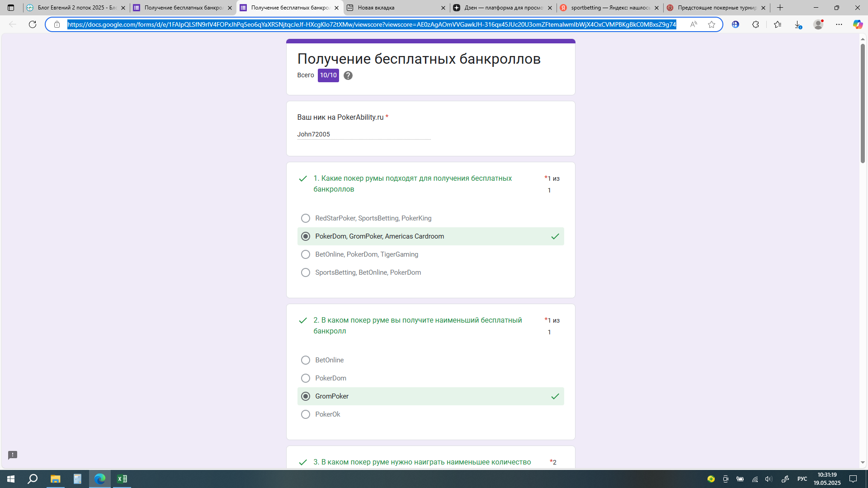
Task: Open File Explorer from the taskbar
Action: [55, 479]
